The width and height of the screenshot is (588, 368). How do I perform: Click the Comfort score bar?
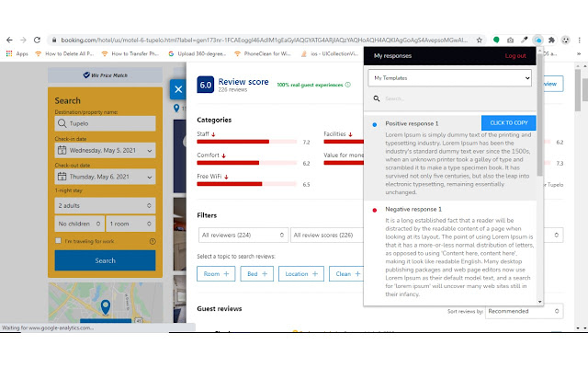pyautogui.click(x=247, y=163)
